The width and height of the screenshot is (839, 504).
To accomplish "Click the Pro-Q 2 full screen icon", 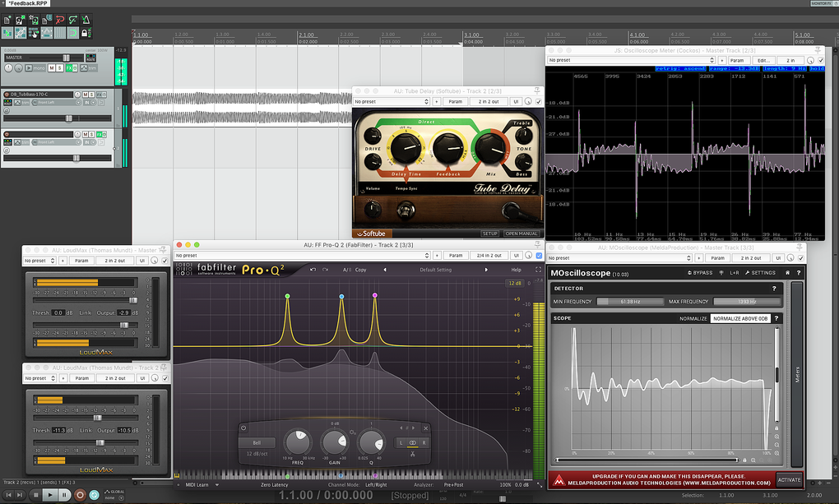I will click(x=538, y=270).
